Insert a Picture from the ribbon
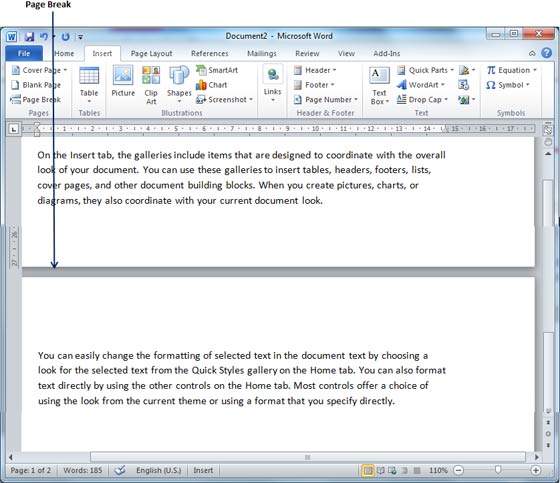This screenshot has width=560, height=483. click(123, 82)
